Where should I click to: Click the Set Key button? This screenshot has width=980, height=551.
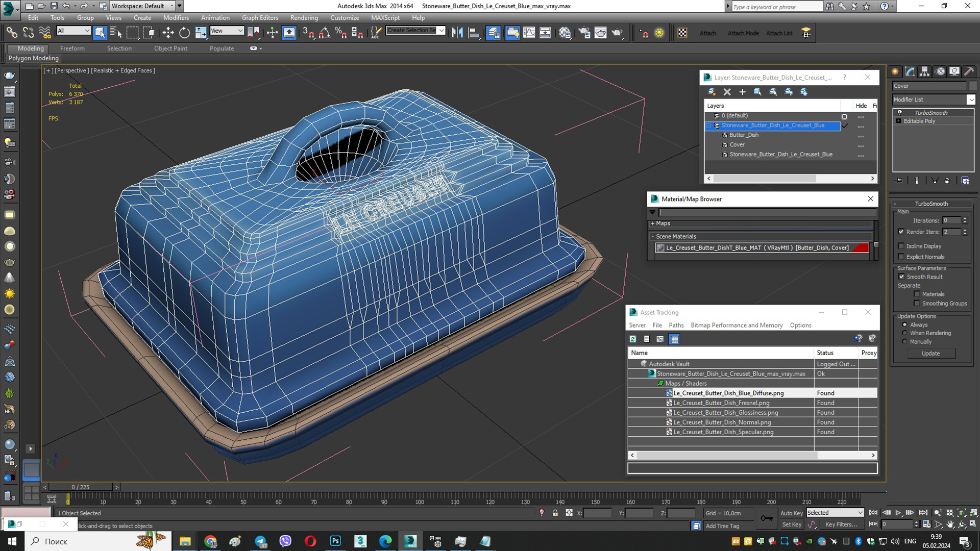click(792, 524)
